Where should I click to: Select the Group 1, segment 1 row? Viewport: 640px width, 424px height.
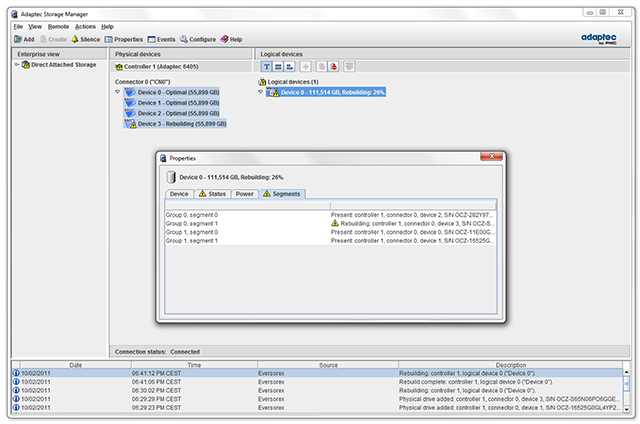click(331, 240)
